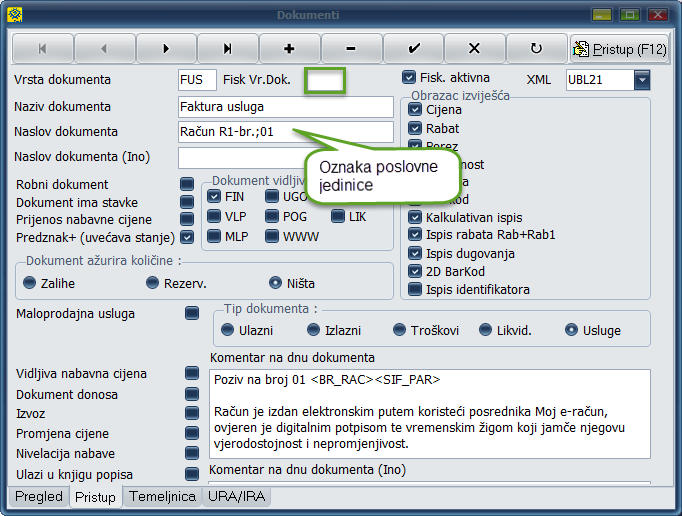Confirm changes with checkmark icon
Screen dimensions: 682x516
click(413, 48)
